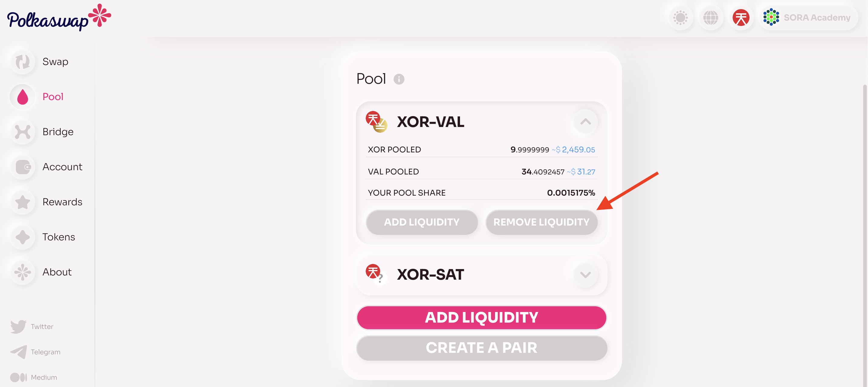Open the Bridge icon in sidebar

pos(23,132)
